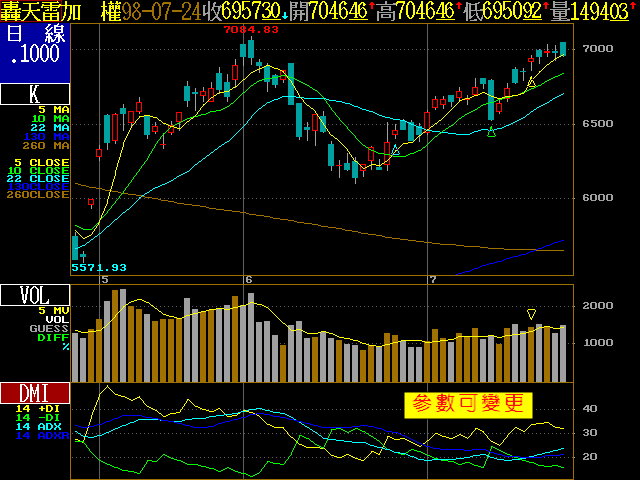Click the 5571.93 low price label
This screenshot has height=480, width=640.
pyautogui.click(x=100, y=267)
